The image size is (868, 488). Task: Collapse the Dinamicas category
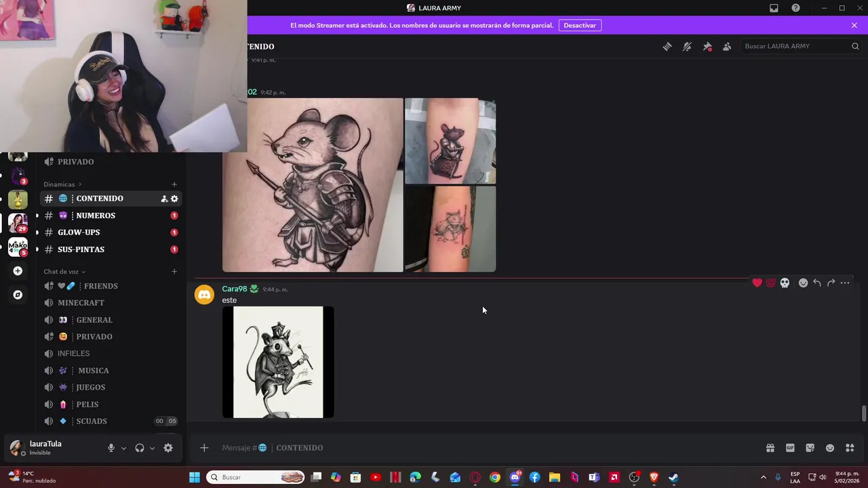click(62, 184)
